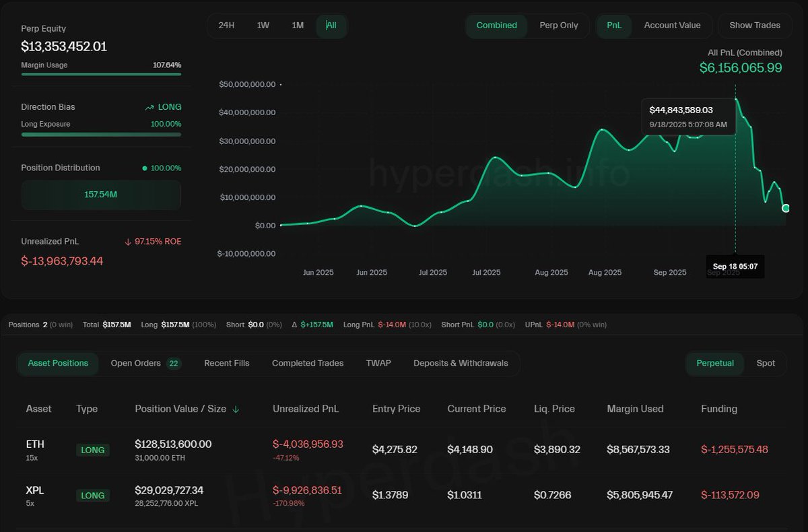
Task: Switch to the Recent Fills tab
Action: pyautogui.click(x=227, y=363)
